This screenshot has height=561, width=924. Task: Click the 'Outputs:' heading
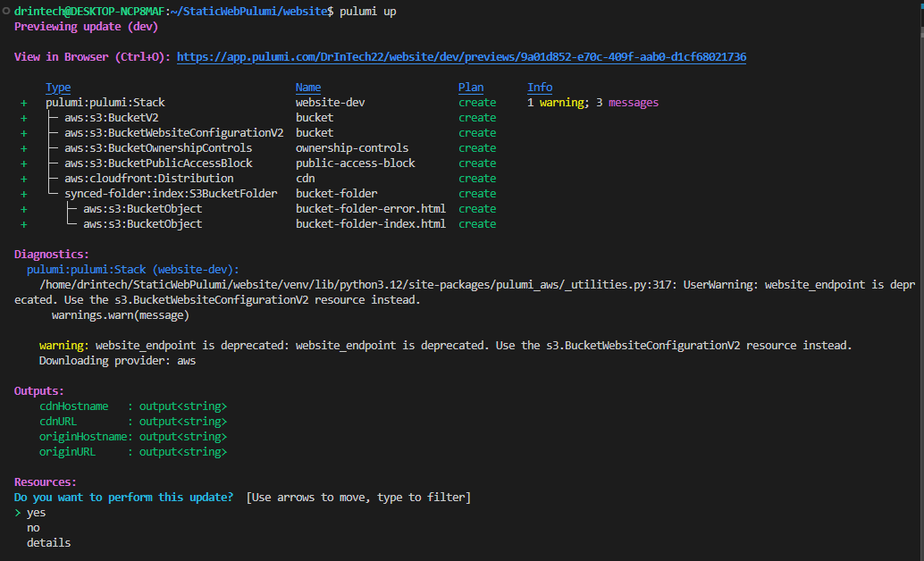tap(39, 391)
